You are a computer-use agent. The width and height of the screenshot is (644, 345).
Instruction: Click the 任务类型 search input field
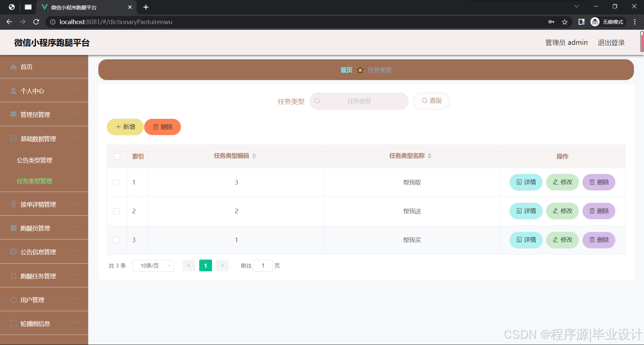pos(359,101)
